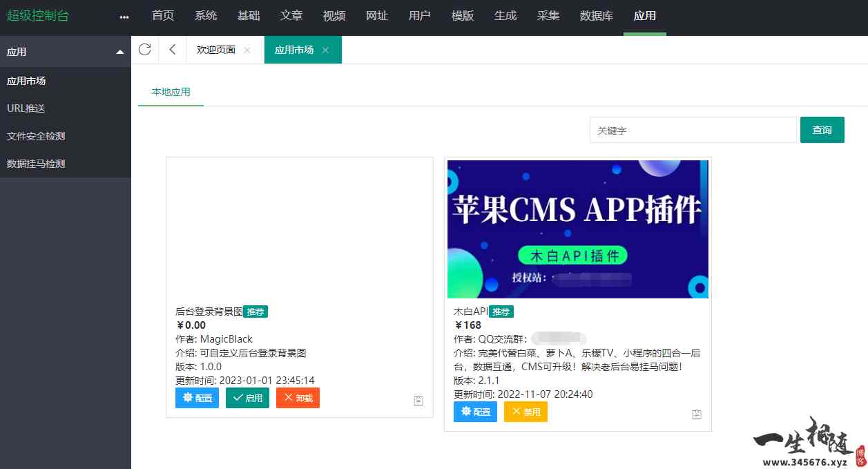Uninstall 后台登录背景图 via the 卸载 button
The width and height of the screenshot is (868, 469).
click(298, 397)
